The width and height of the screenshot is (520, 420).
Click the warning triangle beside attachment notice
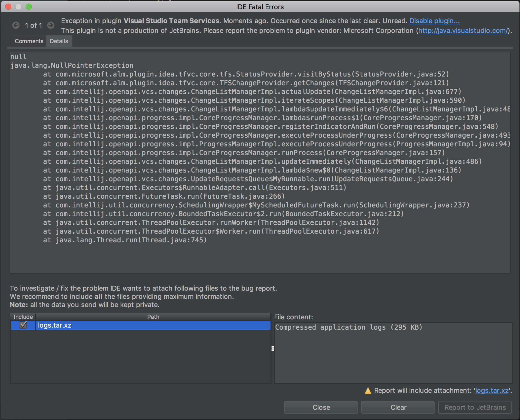click(368, 390)
